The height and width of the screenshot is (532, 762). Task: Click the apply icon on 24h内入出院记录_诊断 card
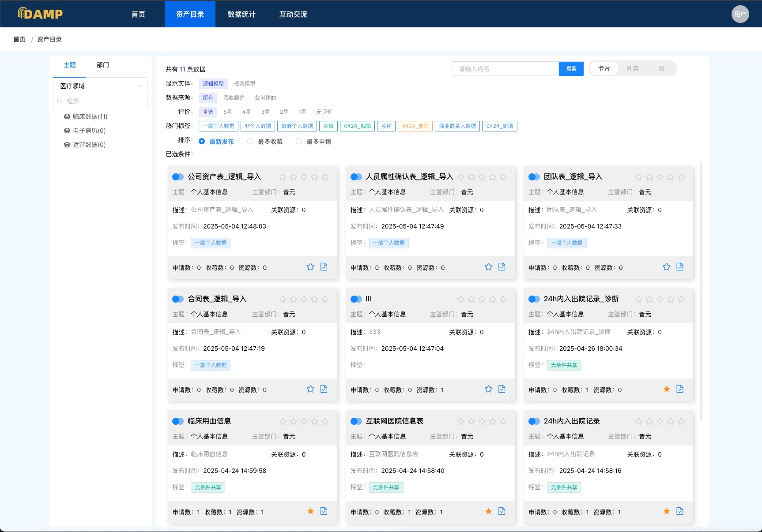(x=680, y=389)
